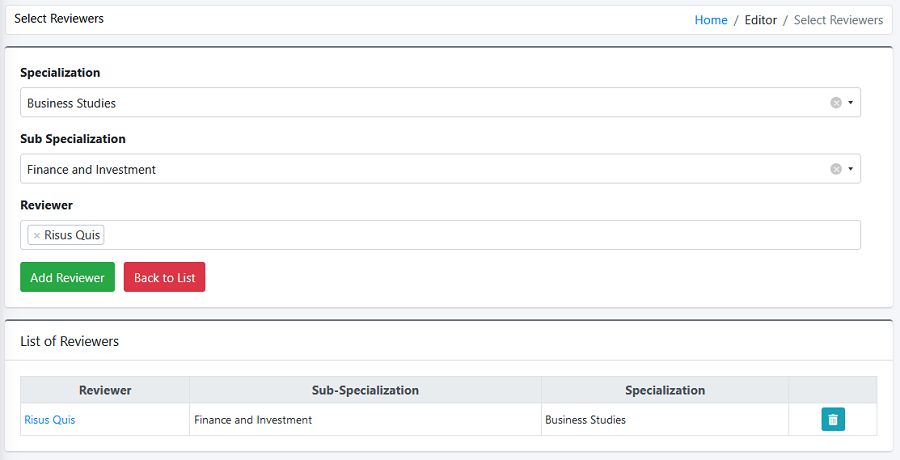The width and height of the screenshot is (900, 460).
Task: Click the Add Reviewer button
Action: pos(67,277)
